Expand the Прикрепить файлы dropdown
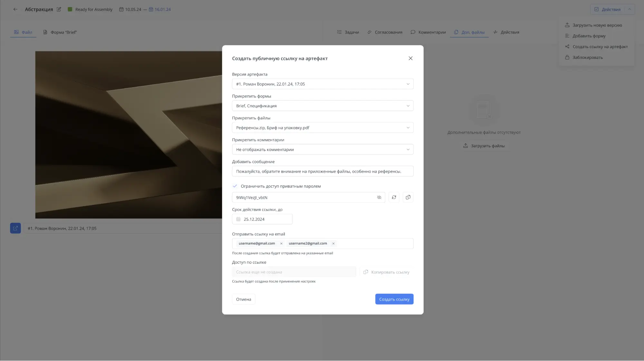The image size is (644, 361). pos(322,128)
